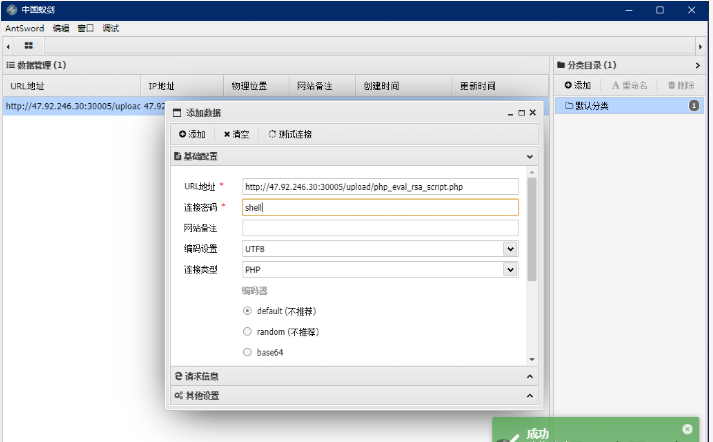The width and height of the screenshot is (713, 442).
Task: Click the dialog scrollbar up arrow
Action: (532, 172)
